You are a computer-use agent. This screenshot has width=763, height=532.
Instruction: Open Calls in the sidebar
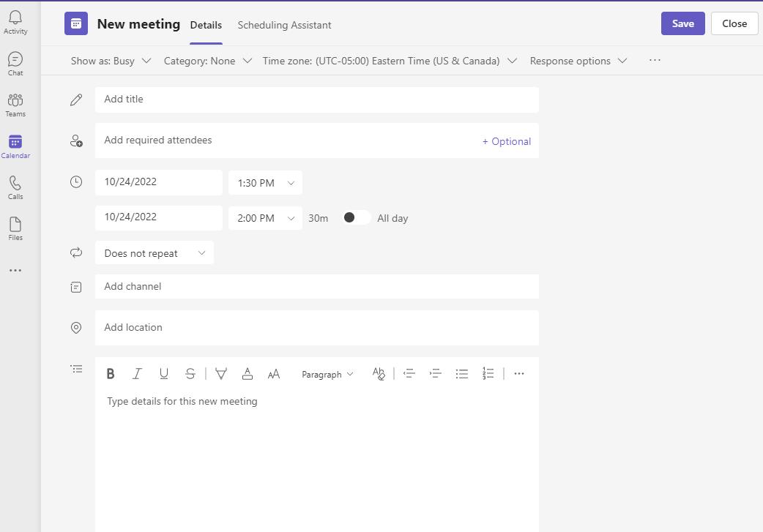click(15, 187)
